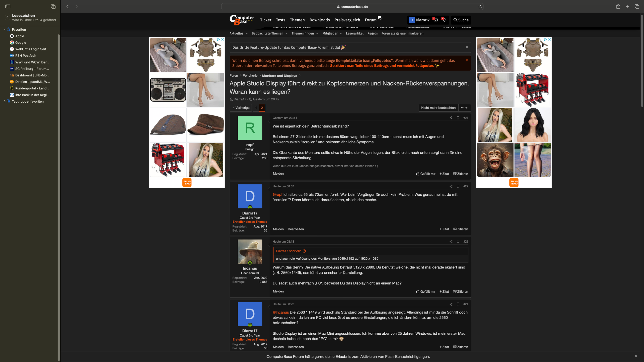Open the thread options three-dots dropdown
This screenshot has height=362, width=644.
pos(464,108)
